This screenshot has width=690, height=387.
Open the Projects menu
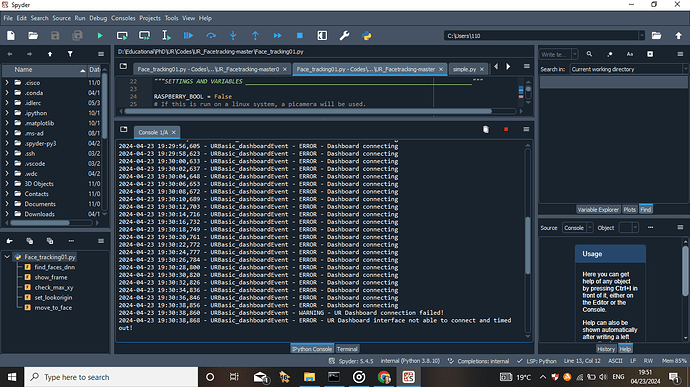[x=150, y=18]
